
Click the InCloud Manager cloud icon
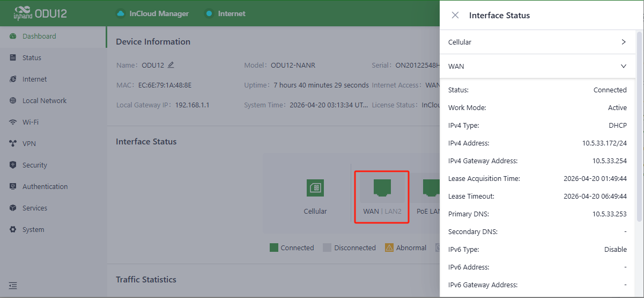pyautogui.click(x=121, y=13)
